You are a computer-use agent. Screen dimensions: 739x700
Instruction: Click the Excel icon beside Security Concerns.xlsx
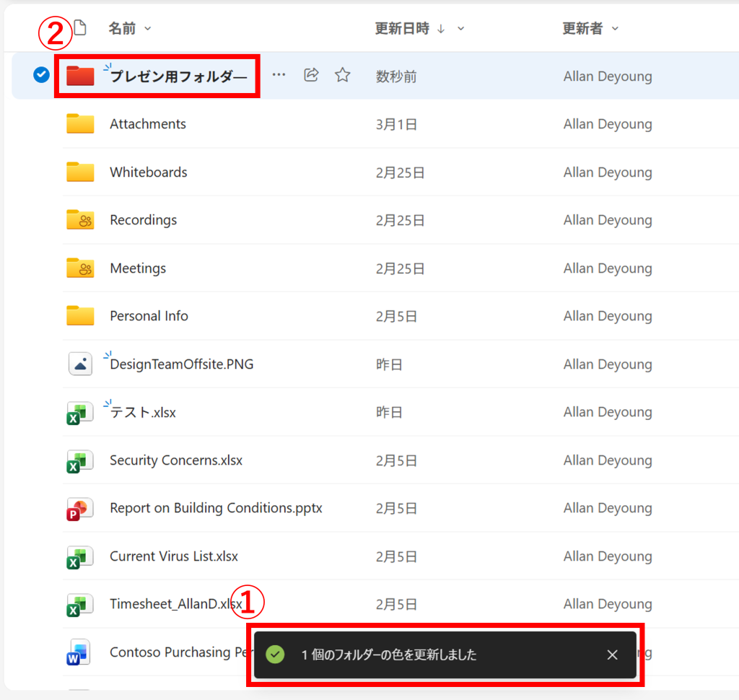[x=80, y=460]
